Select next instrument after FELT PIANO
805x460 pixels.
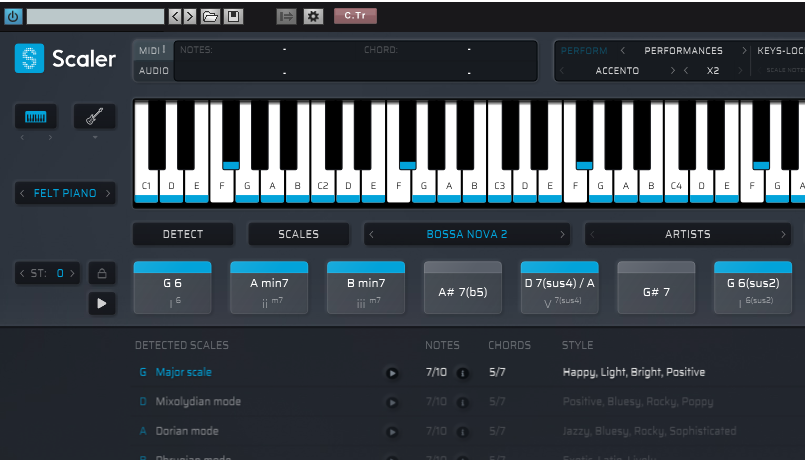click(108, 194)
